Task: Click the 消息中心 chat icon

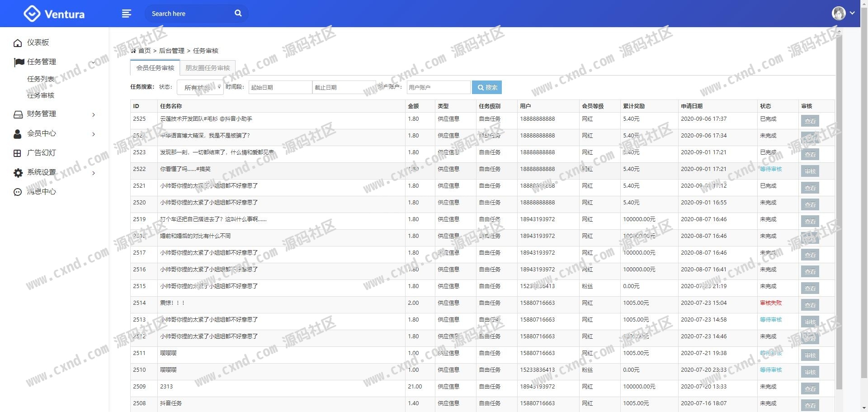Action: (18, 192)
